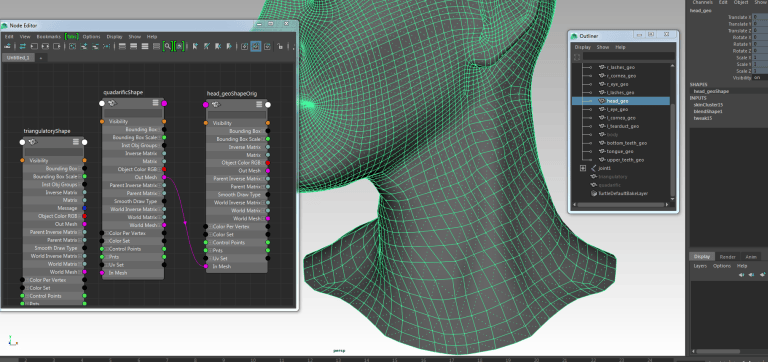
Task: Click the mesh icon on triangulatoryShape node header
Action: [32, 142]
